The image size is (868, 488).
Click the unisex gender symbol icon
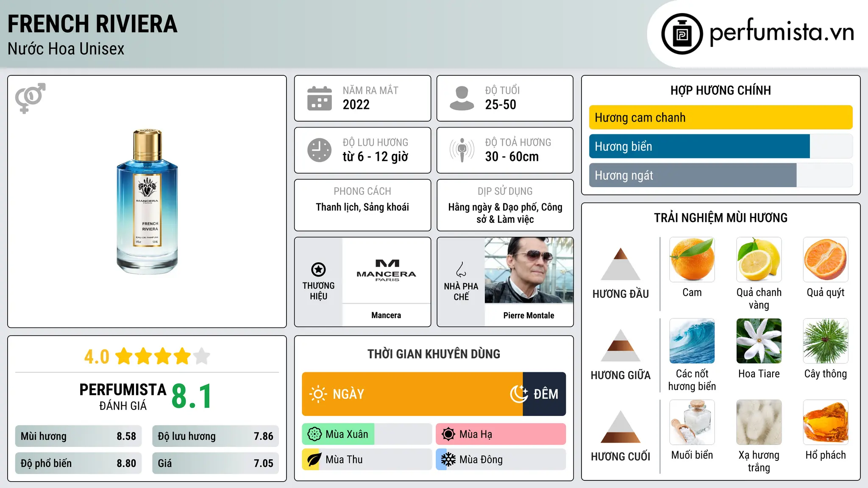(x=30, y=98)
